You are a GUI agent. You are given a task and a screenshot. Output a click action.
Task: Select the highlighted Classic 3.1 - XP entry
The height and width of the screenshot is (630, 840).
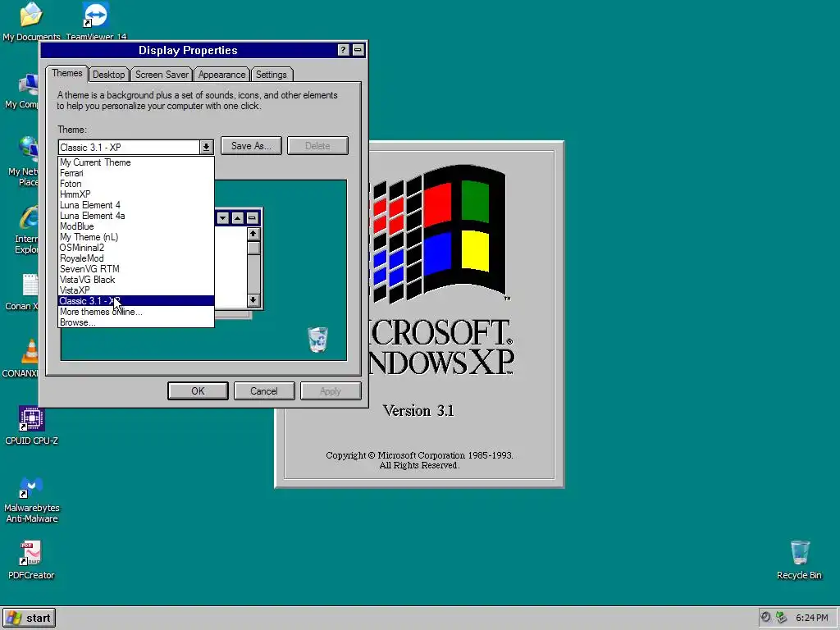[x=136, y=301]
